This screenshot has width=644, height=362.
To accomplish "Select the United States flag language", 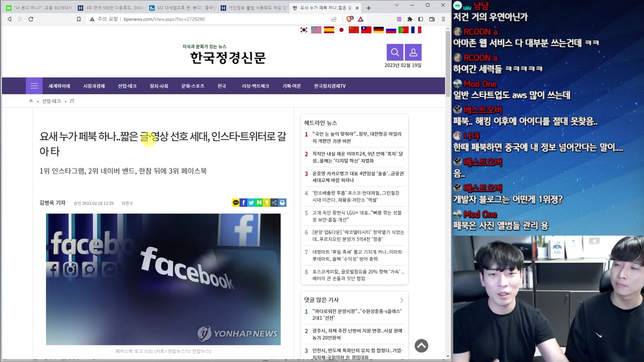I will click(316, 30).
